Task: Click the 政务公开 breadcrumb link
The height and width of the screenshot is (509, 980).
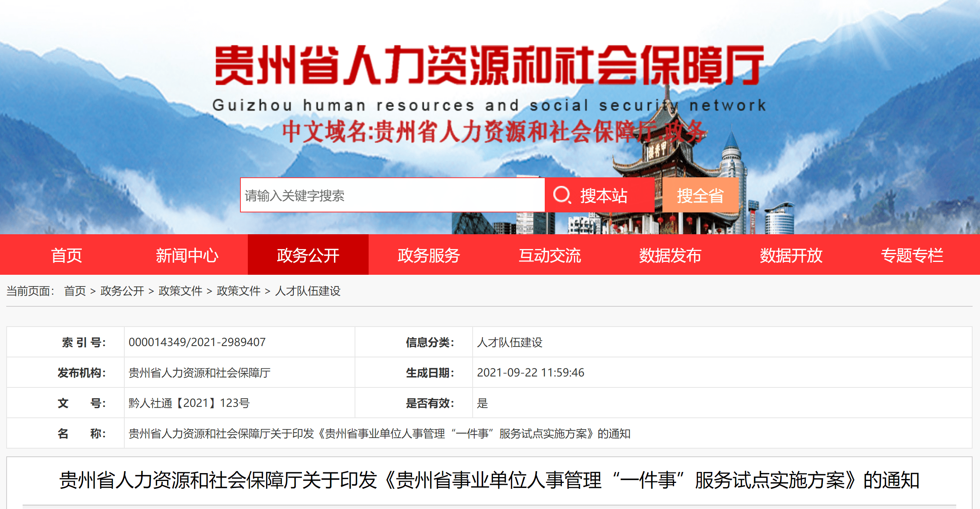Action: pyautogui.click(x=122, y=291)
